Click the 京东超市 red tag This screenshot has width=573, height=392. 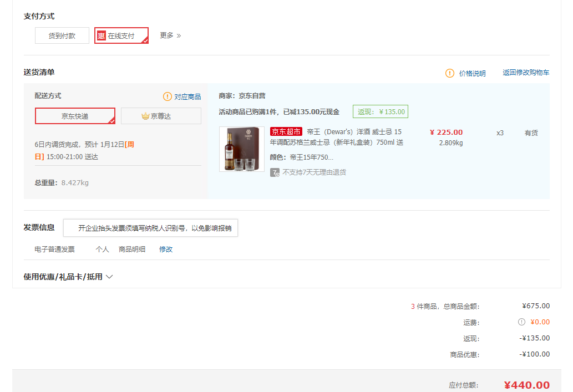click(x=286, y=131)
